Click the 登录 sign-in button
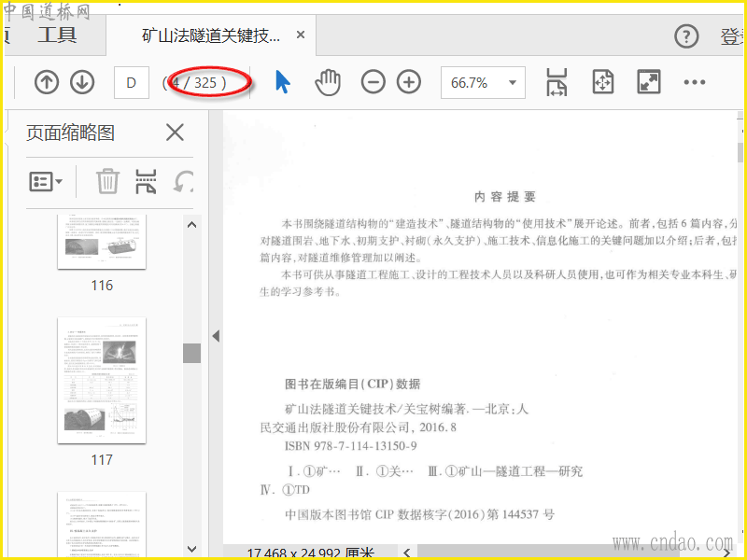The height and width of the screenshot is (560, 747). coord(732,36)
